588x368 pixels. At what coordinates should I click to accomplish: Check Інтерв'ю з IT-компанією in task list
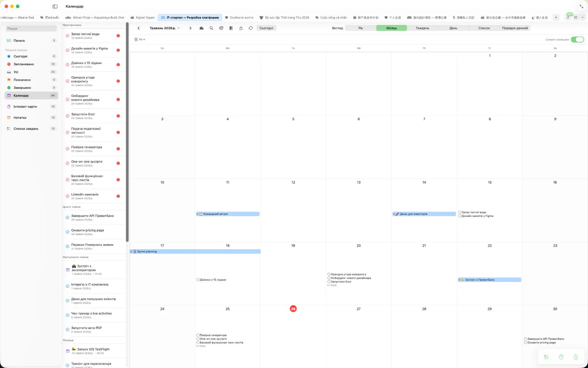67,286
